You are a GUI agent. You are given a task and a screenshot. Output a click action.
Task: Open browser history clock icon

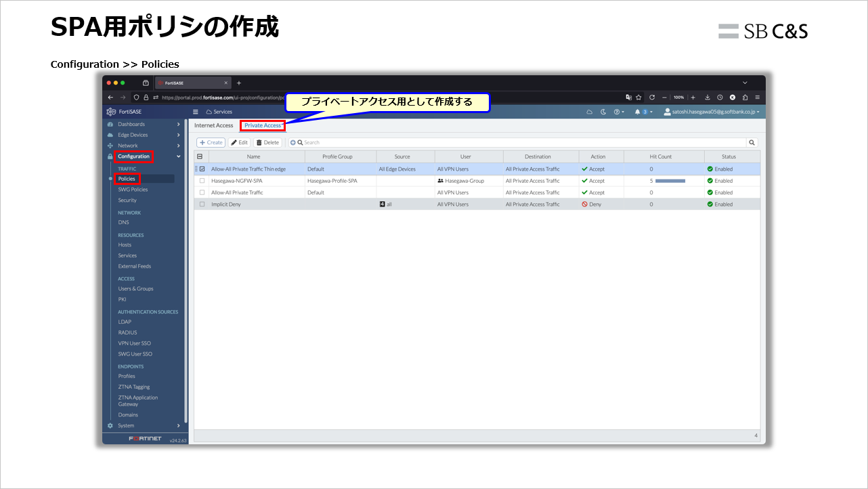(x=720, y=97)
